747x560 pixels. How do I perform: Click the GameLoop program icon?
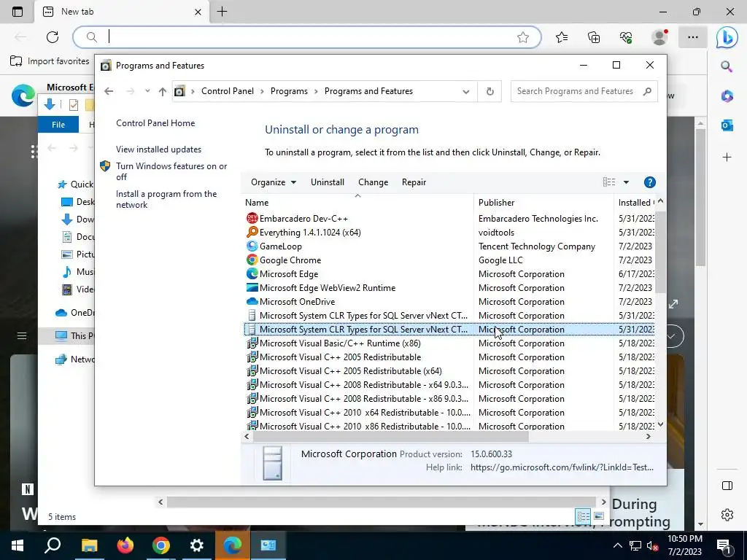[252, 246]
